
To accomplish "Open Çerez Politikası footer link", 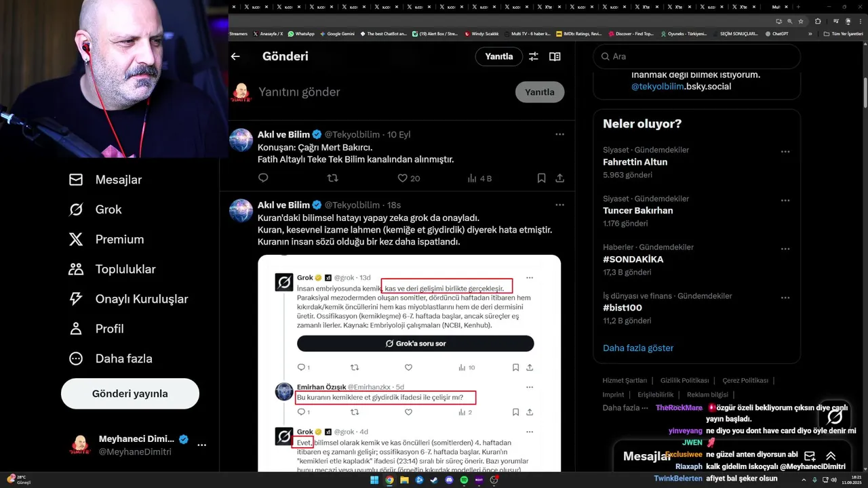I will (x=745, y=380).
